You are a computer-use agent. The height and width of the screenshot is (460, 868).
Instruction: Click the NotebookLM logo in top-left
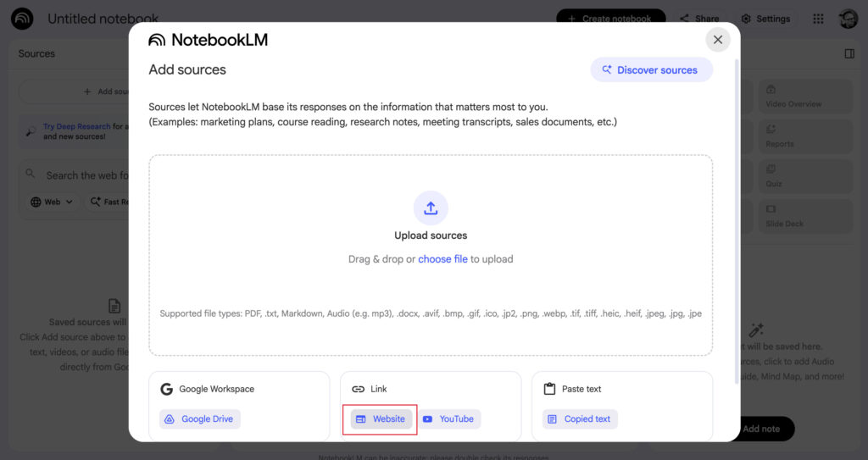(22, 19)
